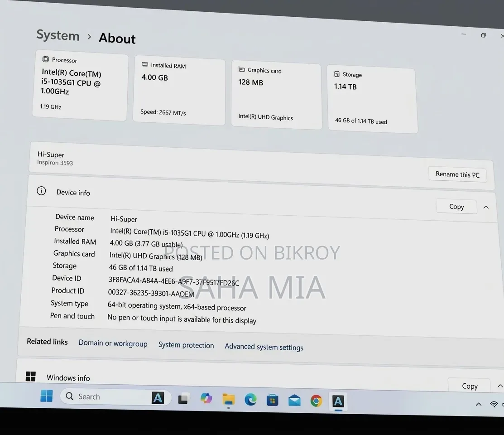
Task: Copy the Device info details
Action: point(456,207)
